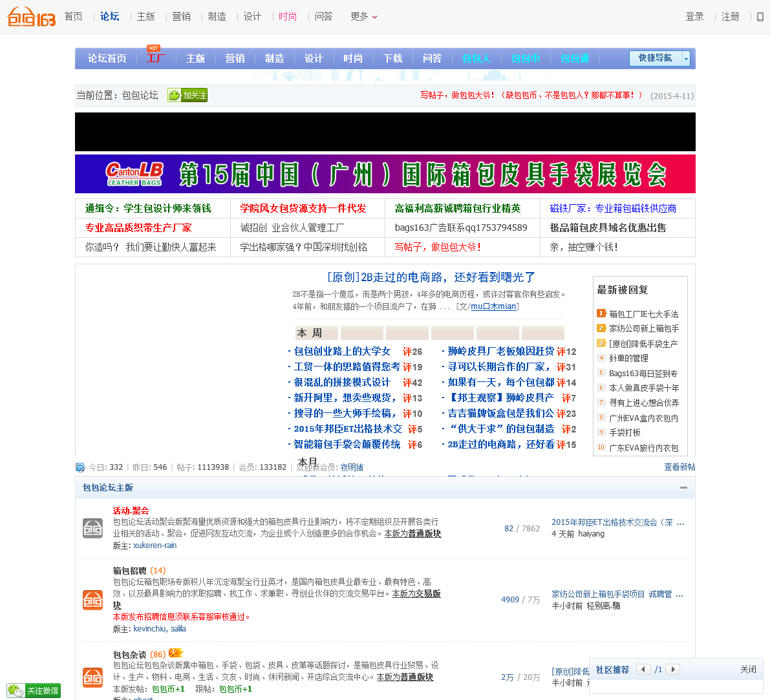
Task: Open last post 2015年邦臣ET出格技术交流会
Action: [x=617, y=522]
